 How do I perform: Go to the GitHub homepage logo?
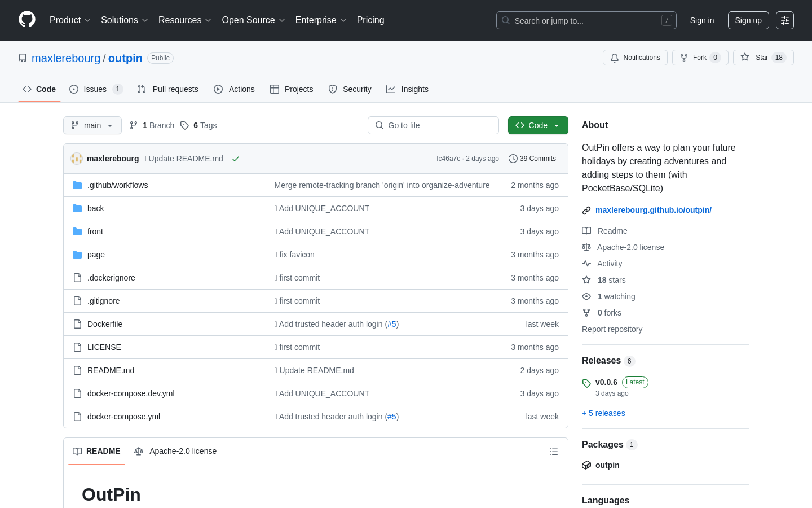point(27,20)
